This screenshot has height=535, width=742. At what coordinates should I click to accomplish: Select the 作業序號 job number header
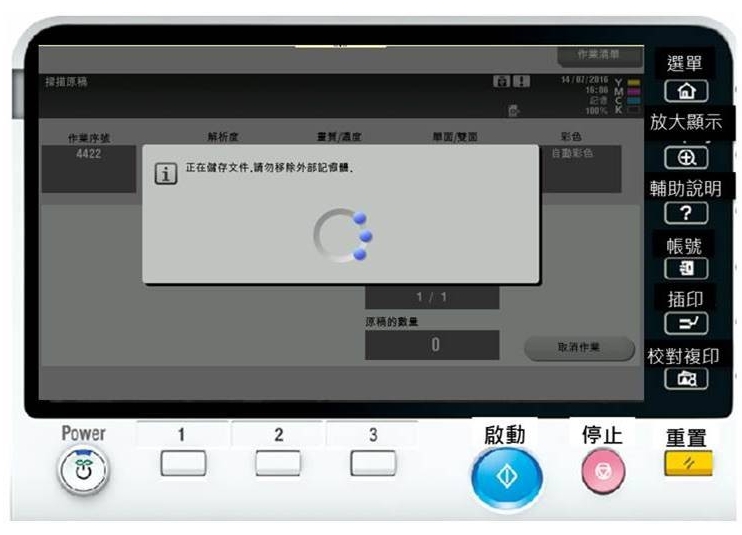[88, 138]
